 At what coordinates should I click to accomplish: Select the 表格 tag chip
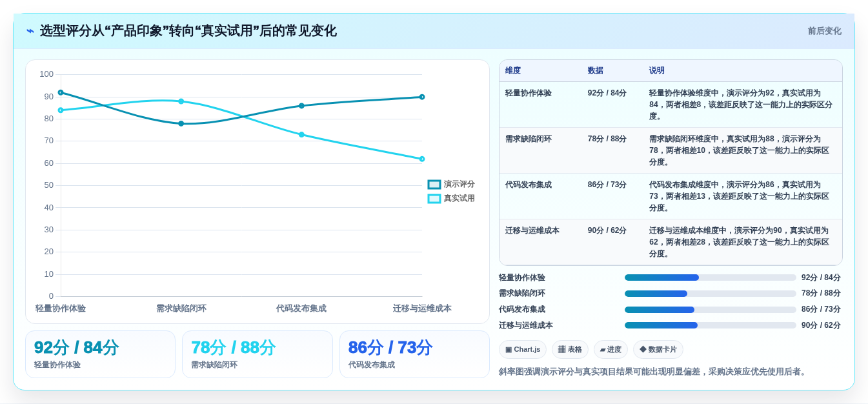pyautogui.click(x=570, y=350)
